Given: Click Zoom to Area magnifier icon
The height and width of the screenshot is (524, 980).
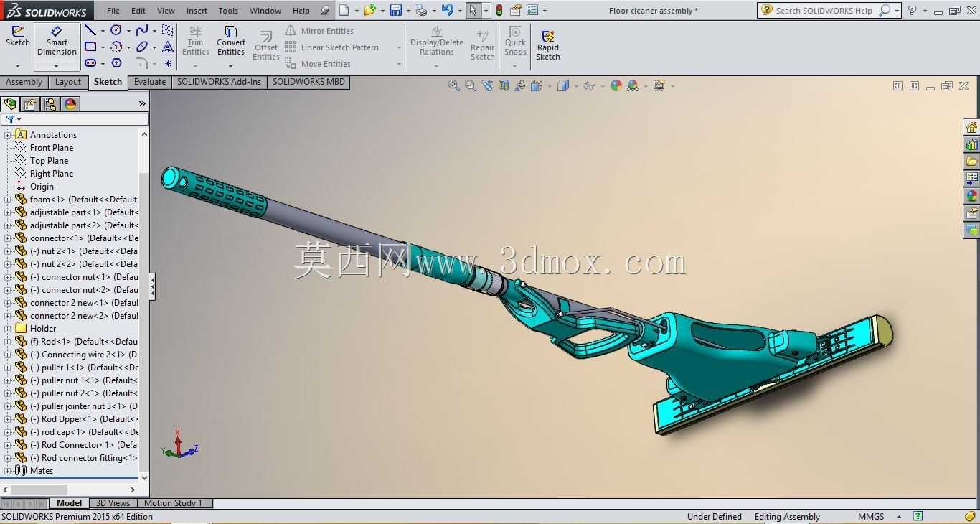Looking at the screenshot, I should [471, 85].
